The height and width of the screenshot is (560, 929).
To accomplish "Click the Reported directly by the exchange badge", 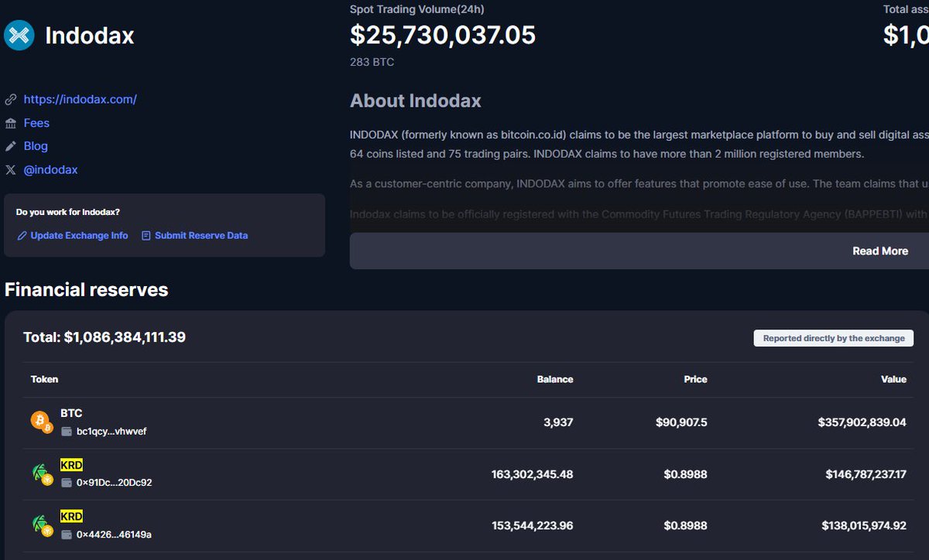I will click(834, 338).
